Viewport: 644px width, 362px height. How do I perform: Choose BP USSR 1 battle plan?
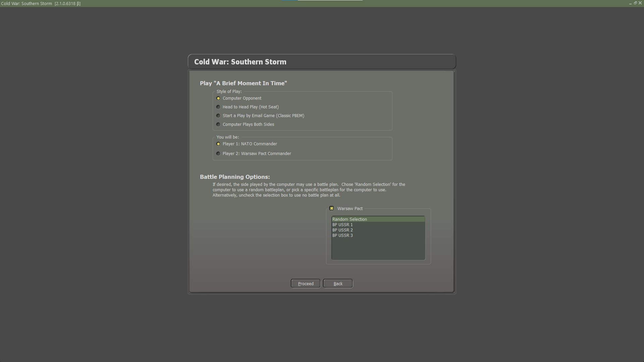[378, 225]
